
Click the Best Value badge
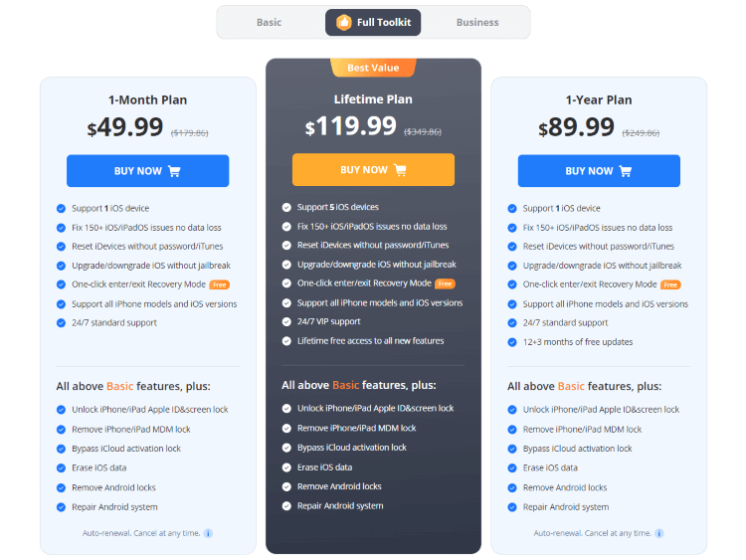click(x=373, y=68)
